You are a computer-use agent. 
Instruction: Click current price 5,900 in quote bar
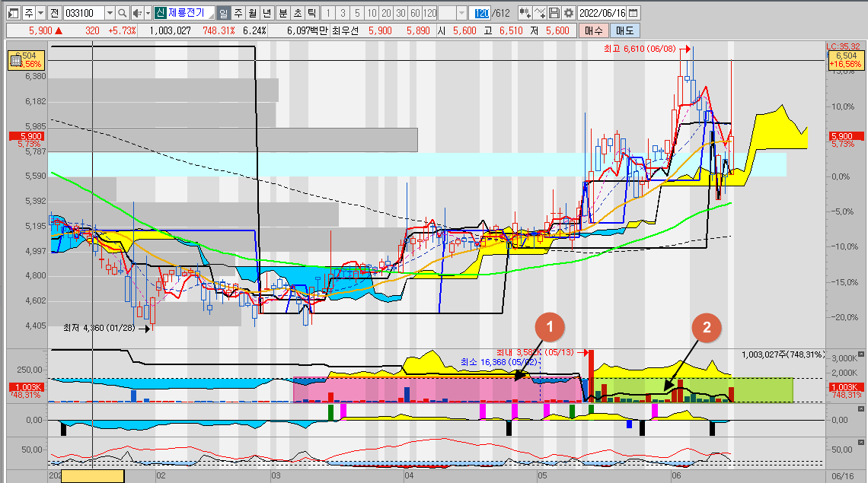[40, 30]
